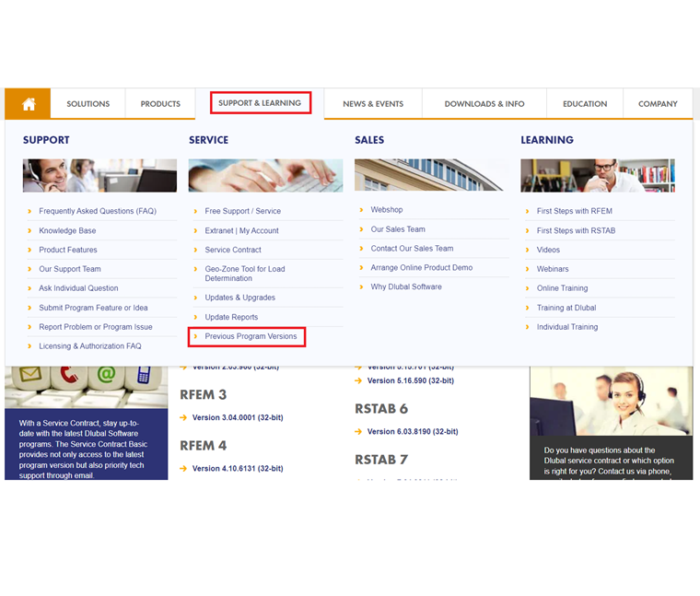Open the Webinars link
700x596 pixels.
[553, 269]
